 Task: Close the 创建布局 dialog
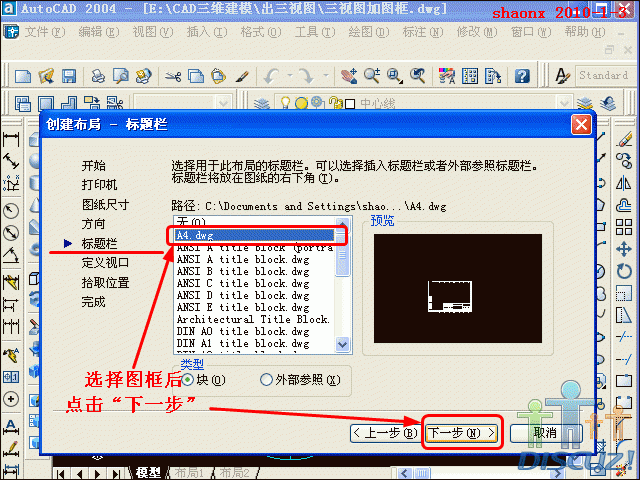click(581, 124)
